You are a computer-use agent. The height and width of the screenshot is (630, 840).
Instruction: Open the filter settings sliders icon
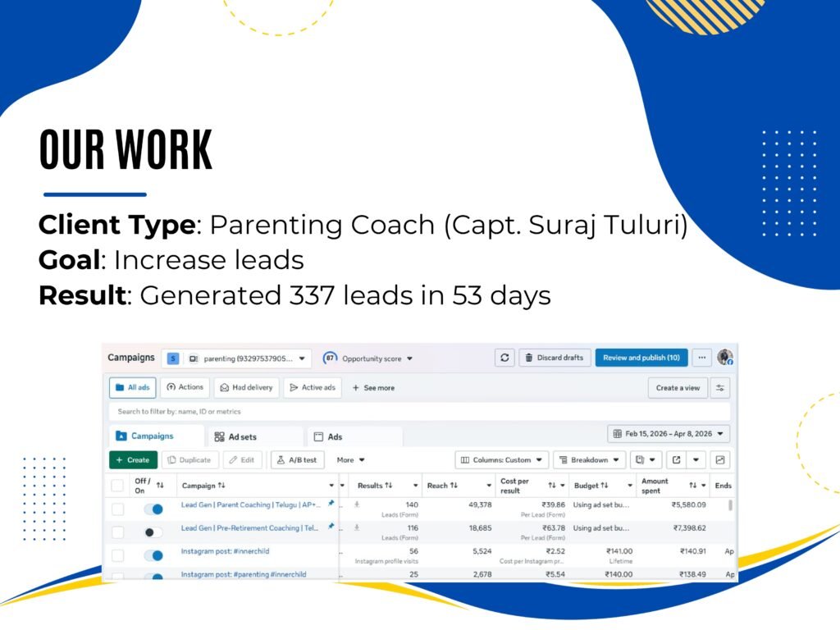pos(720,388)
